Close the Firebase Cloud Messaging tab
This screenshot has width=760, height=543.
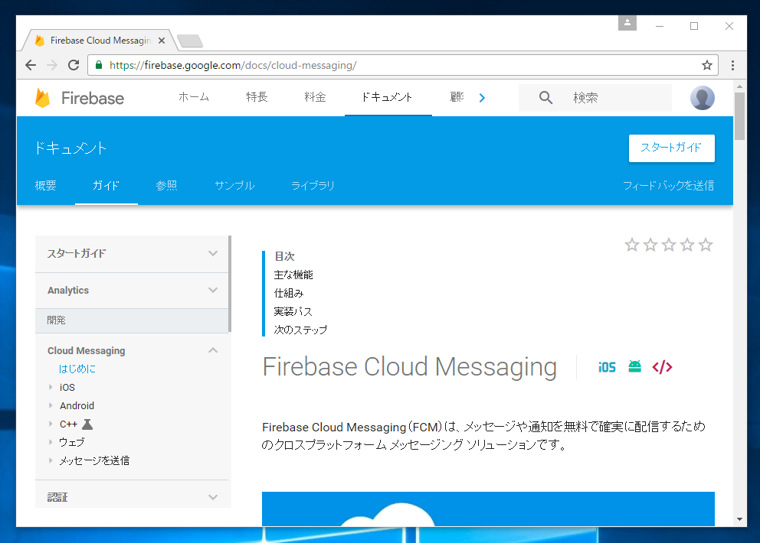tap(161, 41)
